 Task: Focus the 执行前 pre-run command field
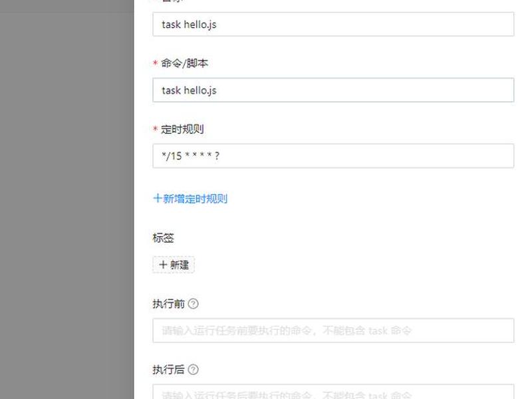333,330
